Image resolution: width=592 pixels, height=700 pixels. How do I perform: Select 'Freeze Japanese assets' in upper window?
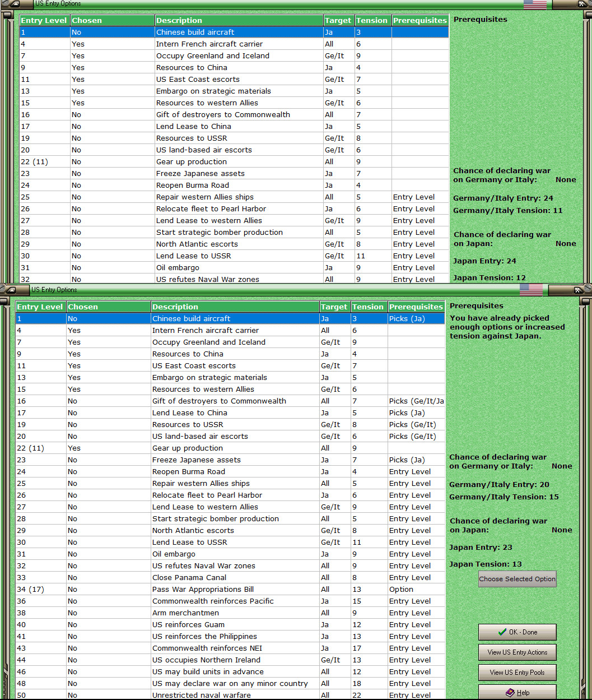234,173
